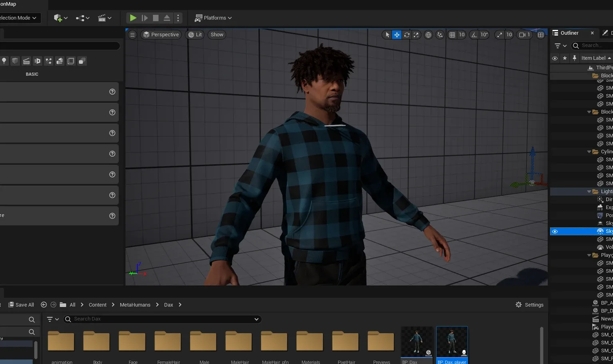This screenshot has width=613, height=364.
Task: Toggle rotation angle snapping
Action: pos(474,35)
